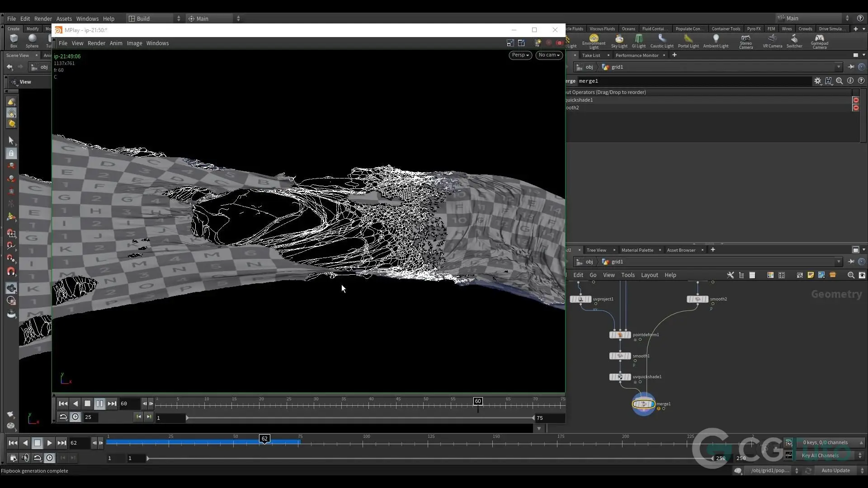Switch to the Performance Monitor tab

[637, 55]
